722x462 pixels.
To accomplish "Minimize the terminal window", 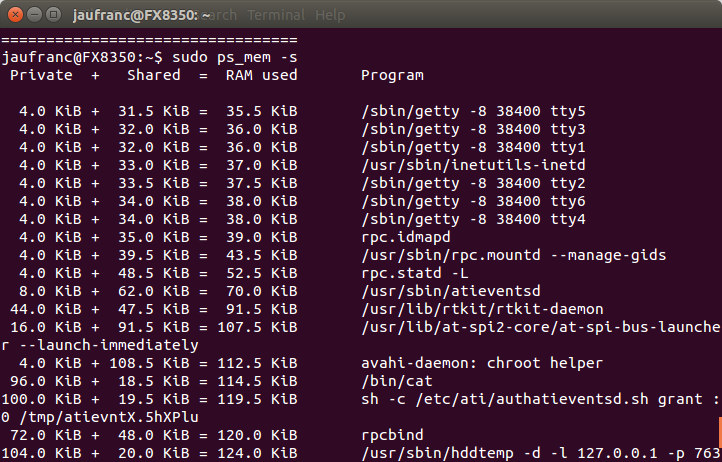I will pos(35,15).
